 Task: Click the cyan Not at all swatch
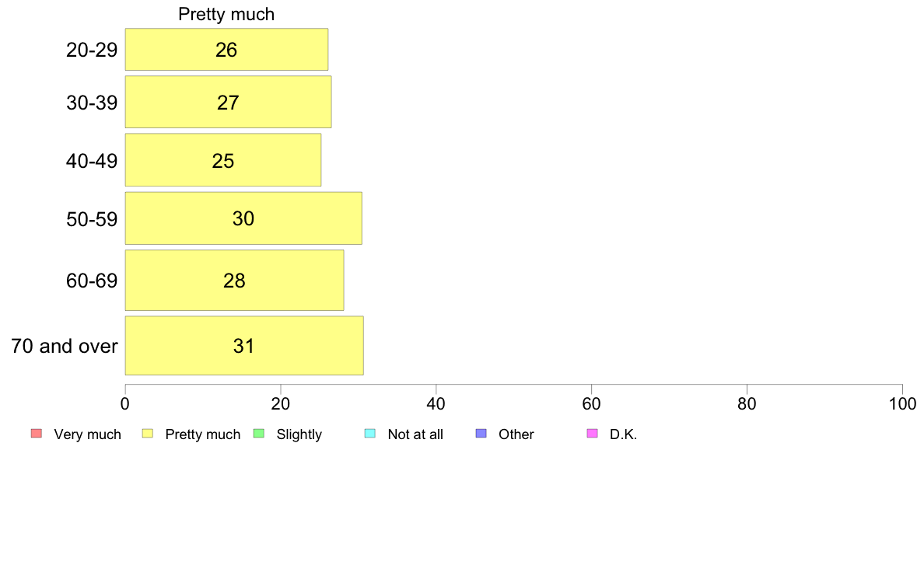coord(370,434)
